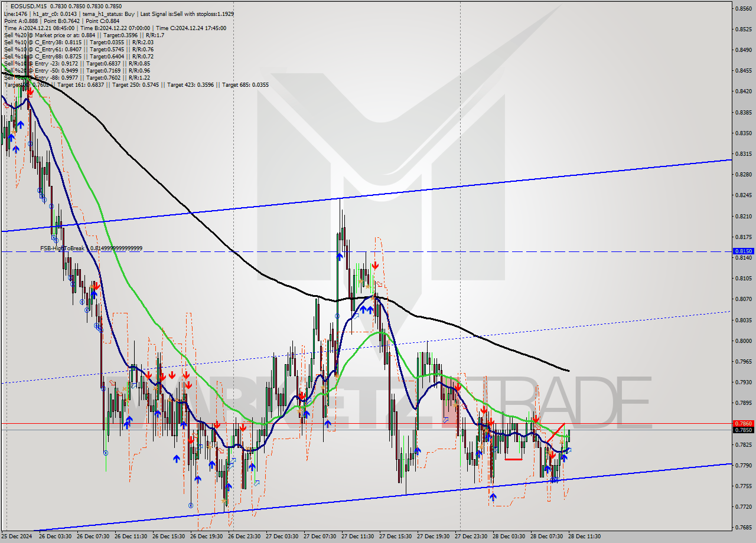Viewport: 756px width, 543px height.
Task: Click the 0.7790 price axis label
Action: click(x=744, y=465)
